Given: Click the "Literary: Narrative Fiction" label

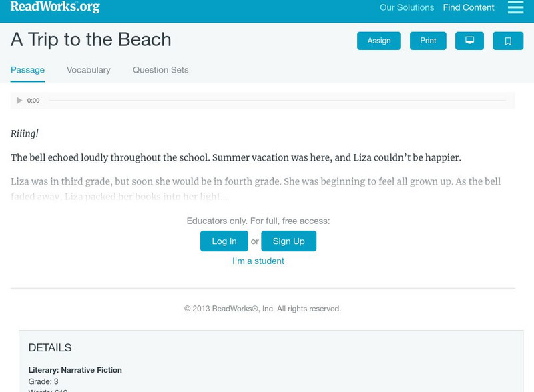Looking at the screenshot, I should pos(75,370).
